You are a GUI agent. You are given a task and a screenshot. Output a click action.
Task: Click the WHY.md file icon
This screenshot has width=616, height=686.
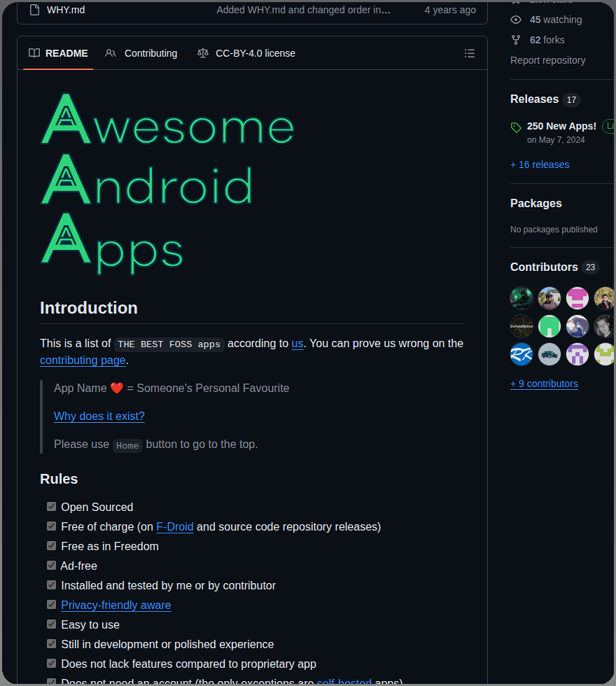pos(34,10)
